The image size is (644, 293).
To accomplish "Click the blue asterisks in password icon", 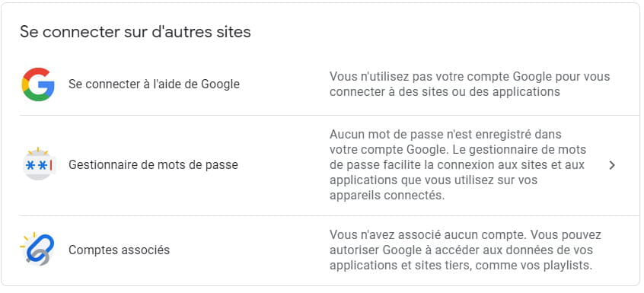I will 37,166.
